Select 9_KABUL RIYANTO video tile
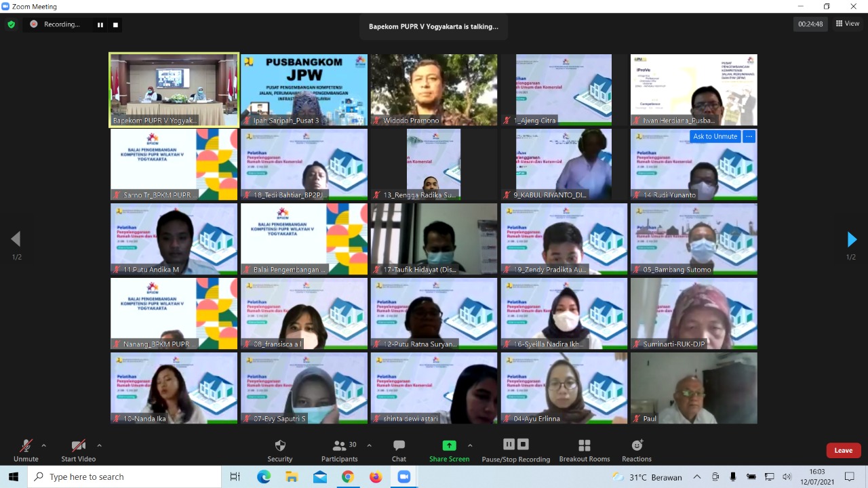This screenshot has height=488, width=868. [x=564, y=165]
